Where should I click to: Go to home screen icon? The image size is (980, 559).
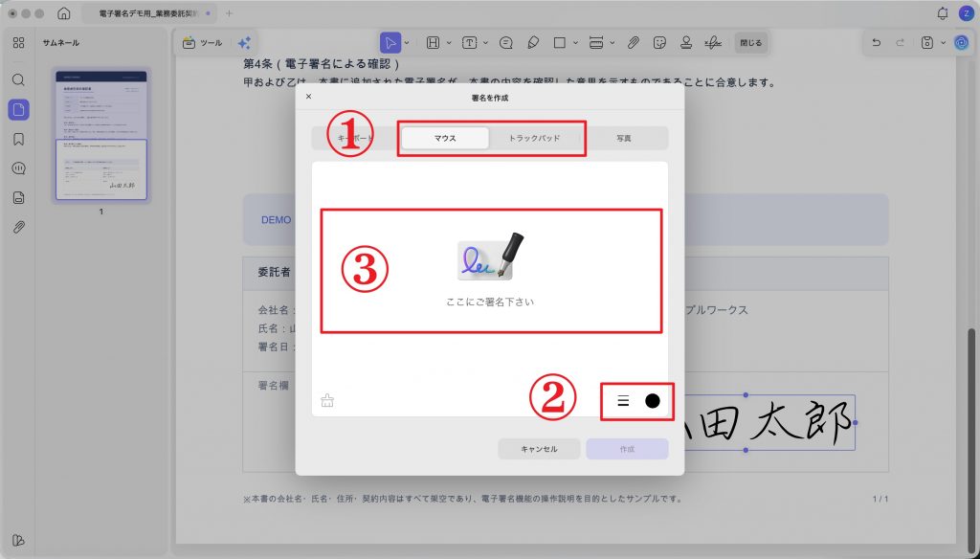coord(64,13)
